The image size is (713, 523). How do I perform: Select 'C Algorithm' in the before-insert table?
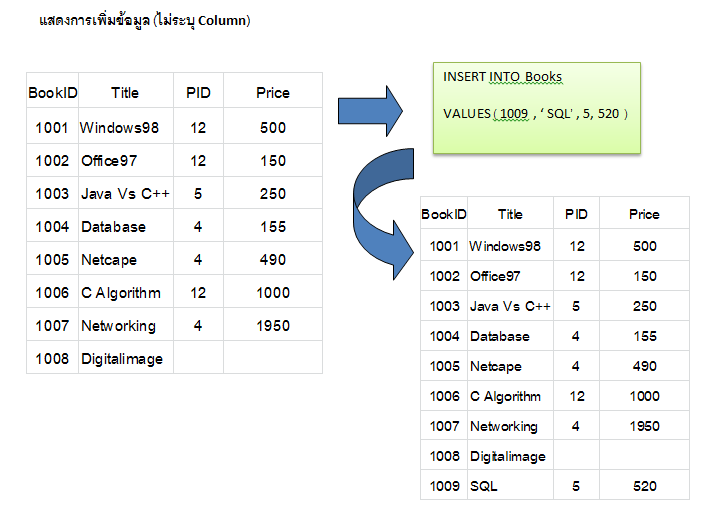coord(121,293)
